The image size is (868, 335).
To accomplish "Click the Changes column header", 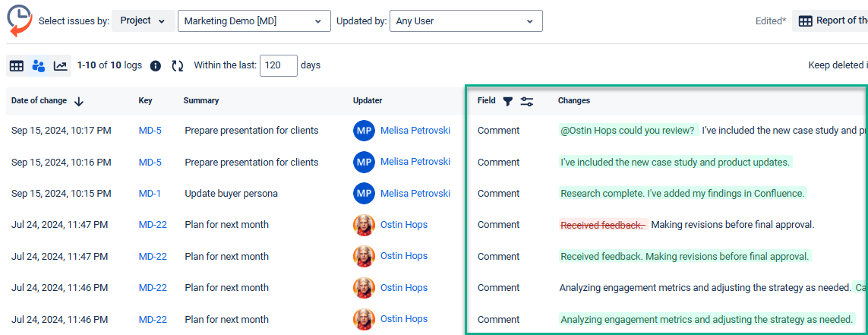I will click(574, 101).
